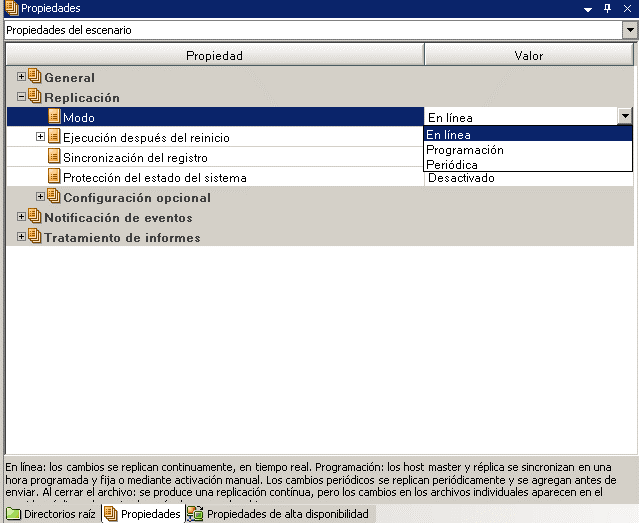This screenshot has width=639, height=523.
Task: Click the Notificación de eventos label
Action: (118, 218)
